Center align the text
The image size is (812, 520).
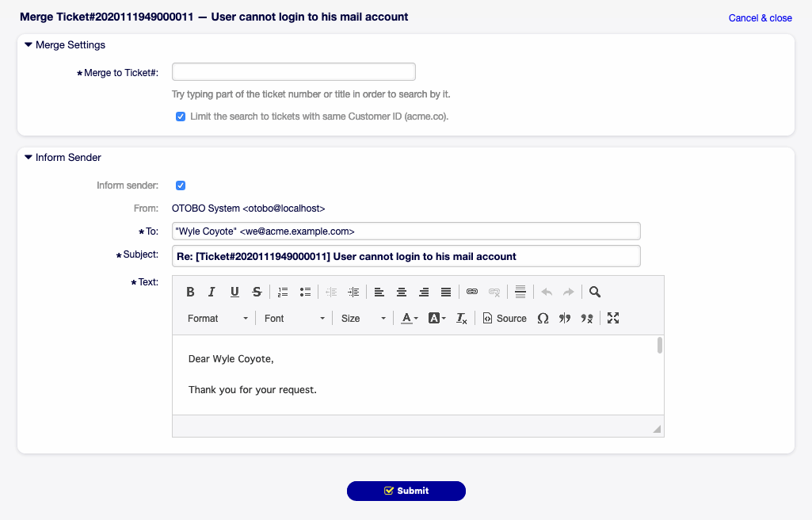[x=402, y=292]
